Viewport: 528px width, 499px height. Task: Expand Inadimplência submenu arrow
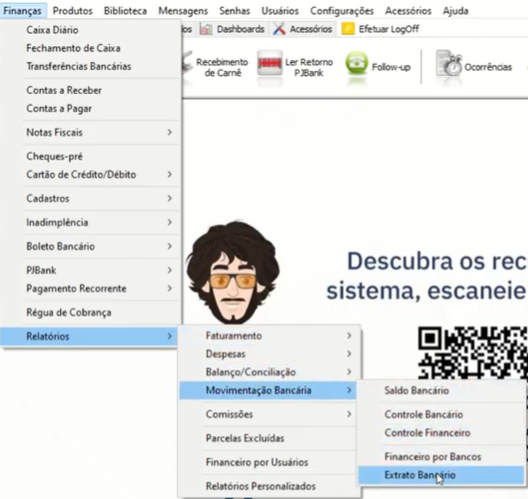pyautogui.click(x=170, y=222)
